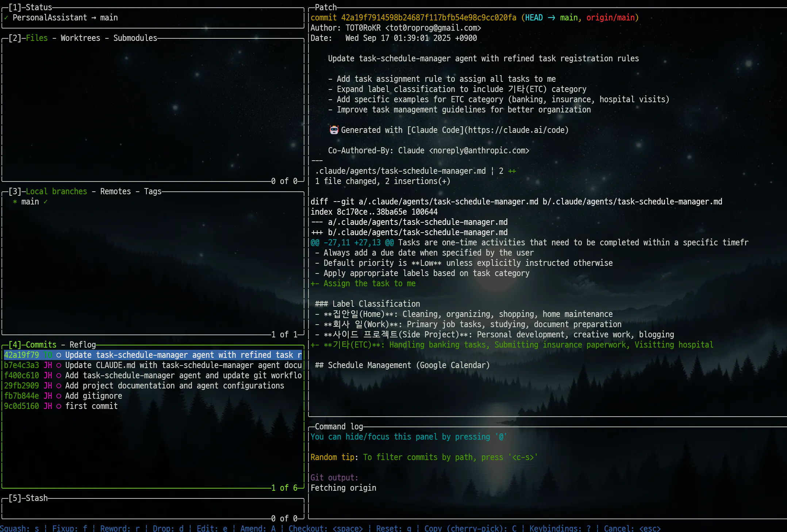The image size is (787, 532).
Task: Select commit 'Update task-schedule-manager agent with refined task'
Action: 153,355
